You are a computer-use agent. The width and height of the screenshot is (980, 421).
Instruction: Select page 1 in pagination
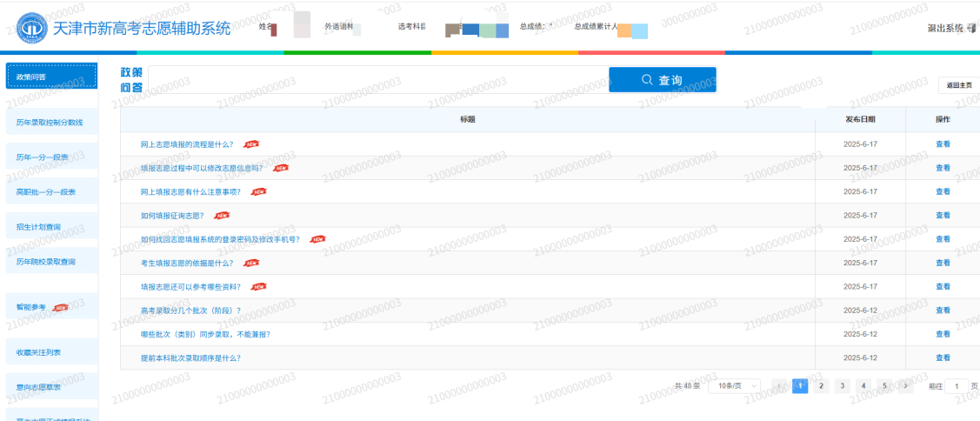tap(800, 386)
